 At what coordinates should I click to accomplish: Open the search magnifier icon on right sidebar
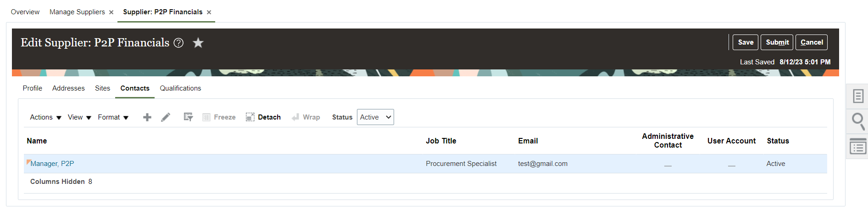coord(858,121)
